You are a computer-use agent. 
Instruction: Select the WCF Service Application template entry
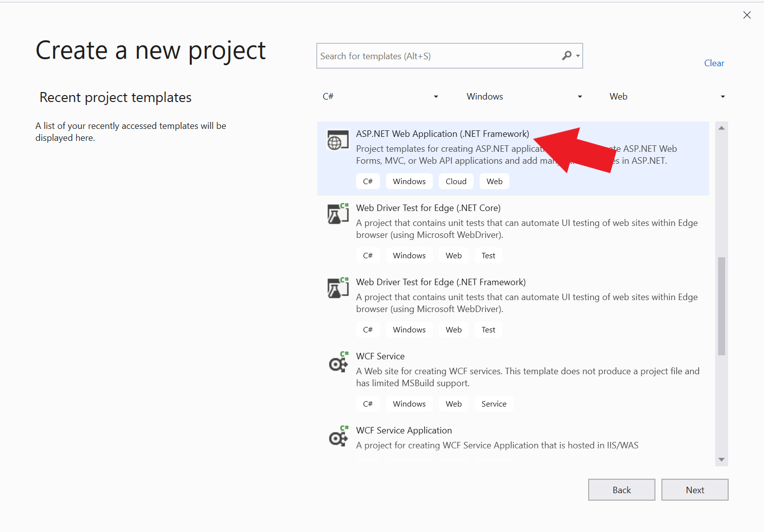point(498,437)
